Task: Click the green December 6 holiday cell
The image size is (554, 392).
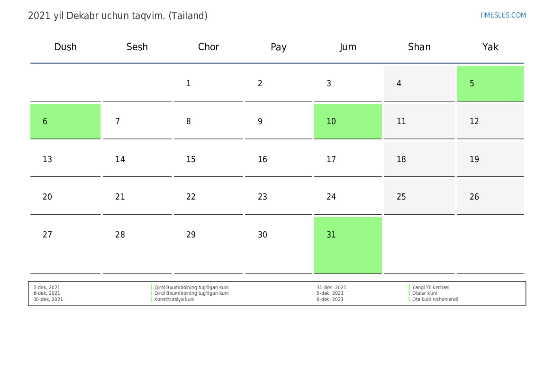Action: point(65,121)
